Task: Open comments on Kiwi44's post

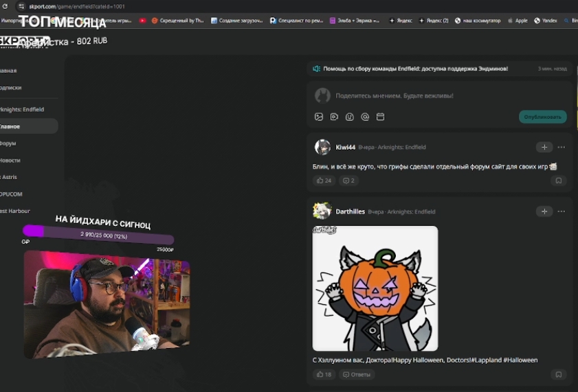Action: [348, 181]
